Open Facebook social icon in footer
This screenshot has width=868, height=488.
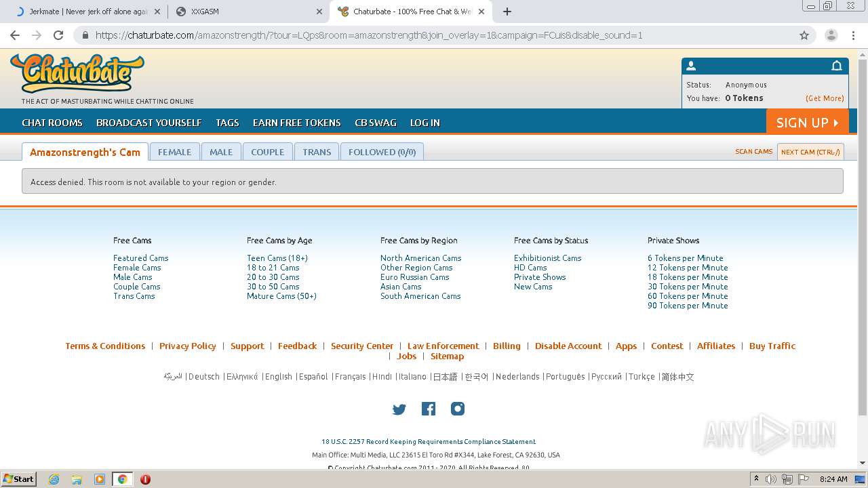tap(429, 409)
